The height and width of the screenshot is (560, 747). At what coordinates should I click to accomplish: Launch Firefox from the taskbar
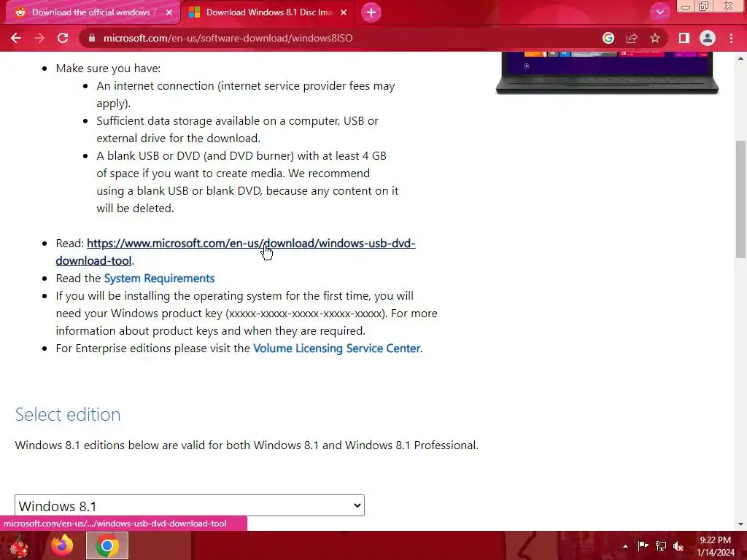coord(62,545)
